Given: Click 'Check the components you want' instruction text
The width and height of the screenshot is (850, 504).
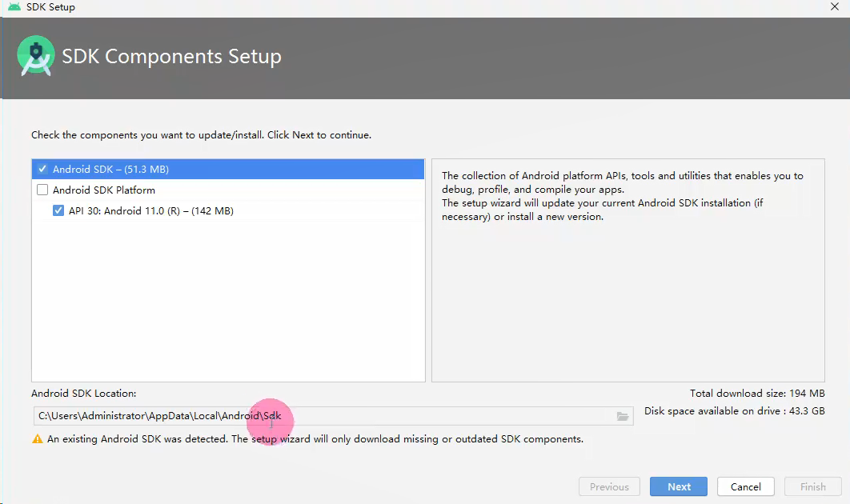Looking at the screenshot, I should pos(201,135).
